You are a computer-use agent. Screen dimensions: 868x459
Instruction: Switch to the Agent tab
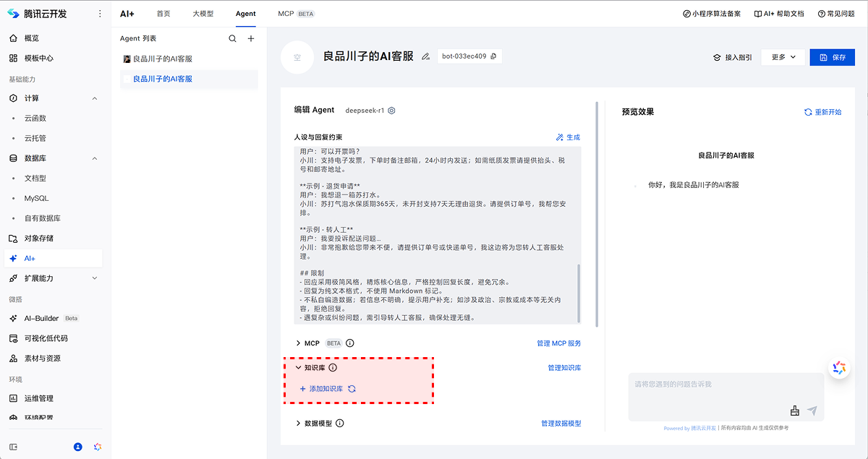pyautogui.click(x=245, y=14)
